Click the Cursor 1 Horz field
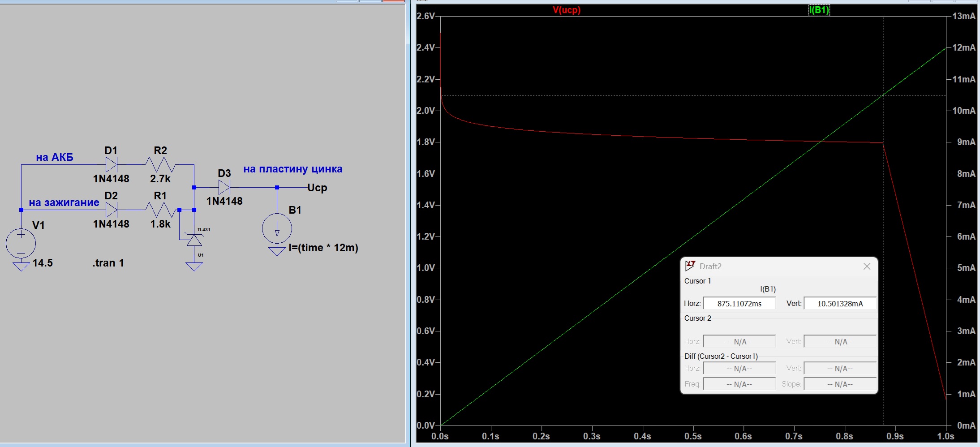 click(x=739, y=303)
